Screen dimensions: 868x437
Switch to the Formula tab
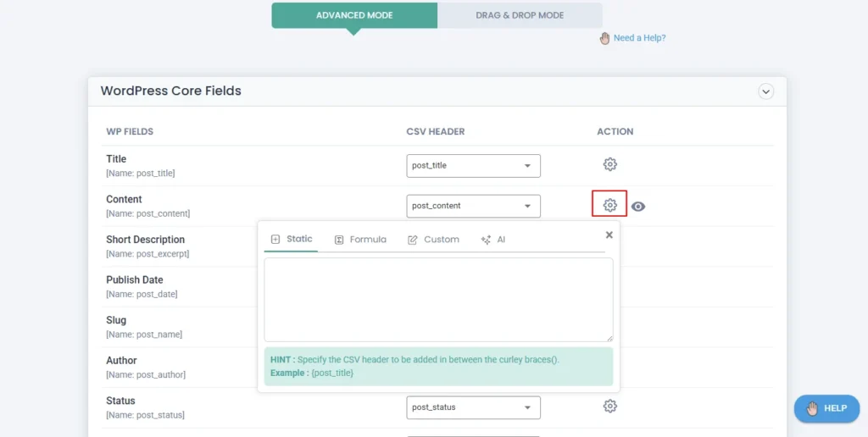coord(360,240)
